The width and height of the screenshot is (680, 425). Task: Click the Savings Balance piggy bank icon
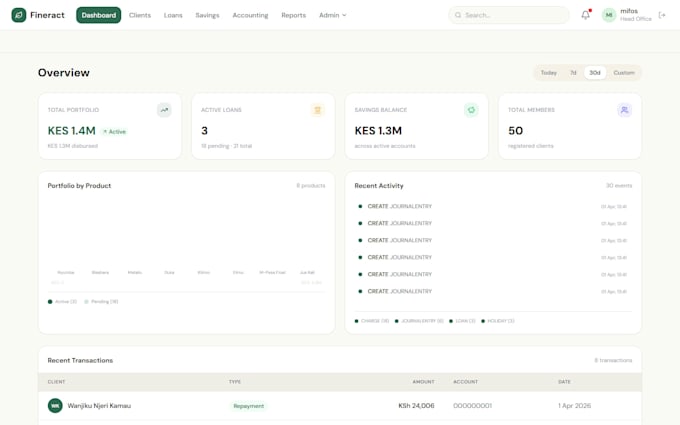point(471,110)
